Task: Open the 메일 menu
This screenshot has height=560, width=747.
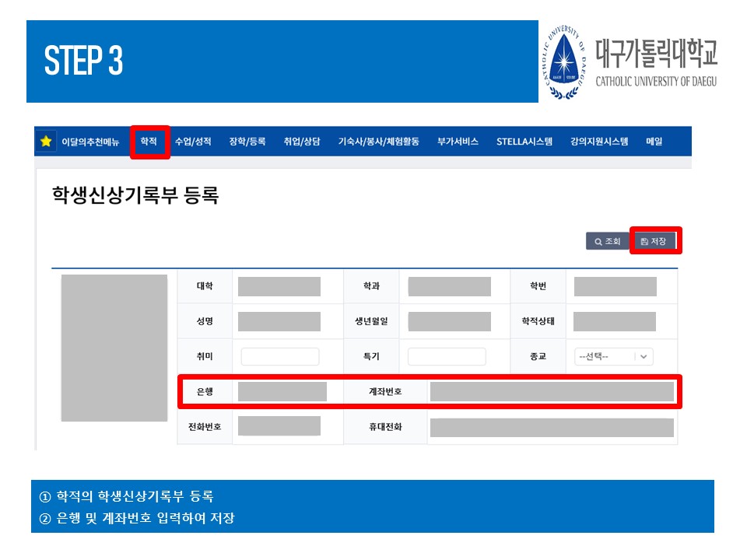Action: [654, 142]
